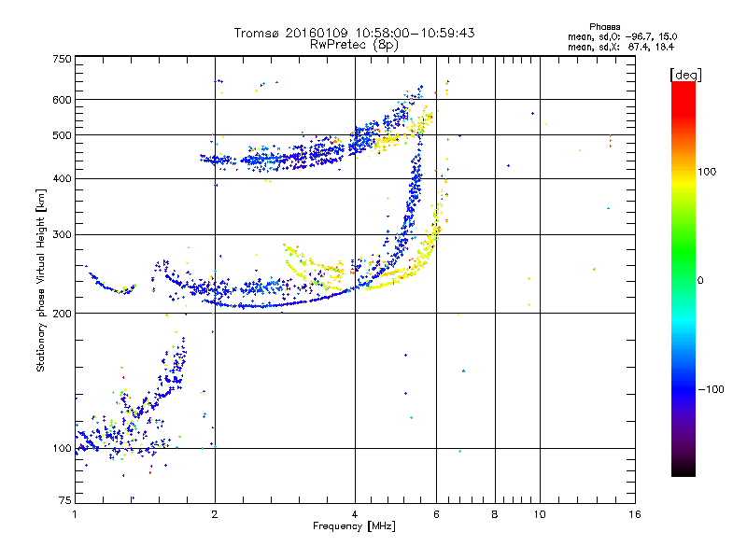This screenshot has width=747, height=560.
Task: Pick the black bottom of the color bar
Action: click(x=683, y=469)
